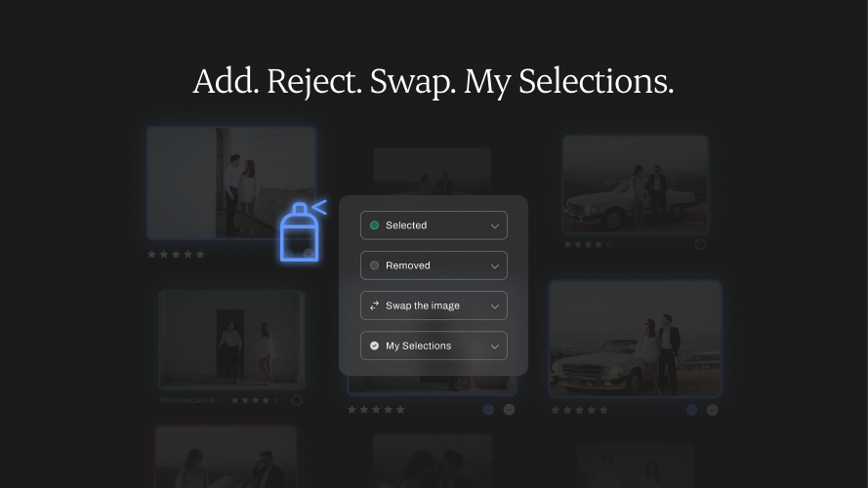Open the top-left couple photo thumbnail
This screenshot has width=868, height=488.
(231, 183)
